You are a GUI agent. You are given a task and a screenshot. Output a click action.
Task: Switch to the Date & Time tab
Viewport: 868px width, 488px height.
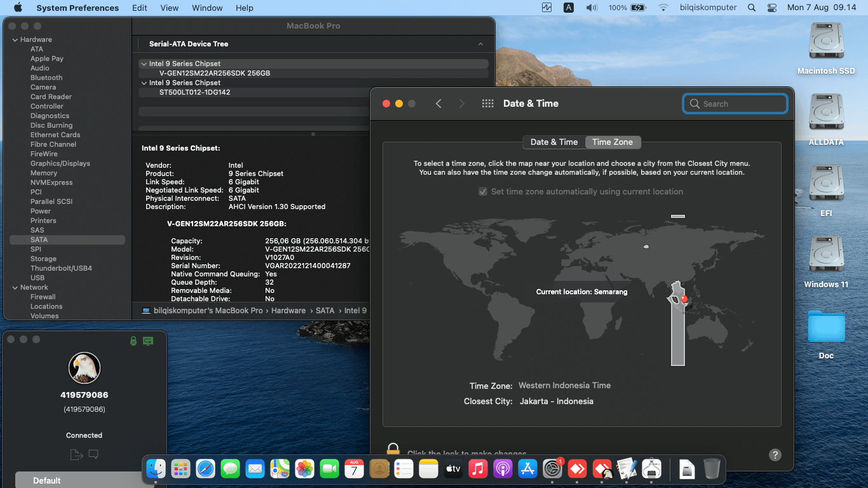click(x=554, y=142)
